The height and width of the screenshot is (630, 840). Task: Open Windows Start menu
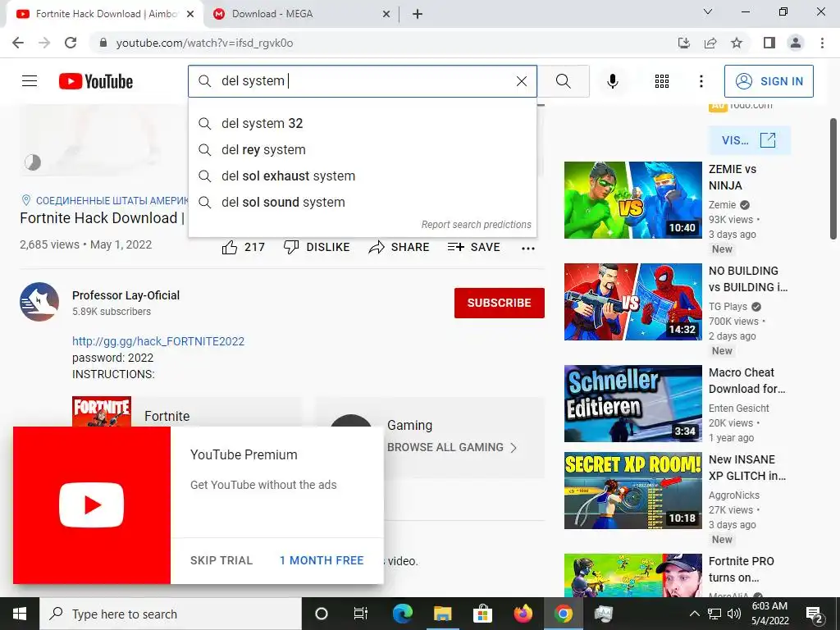(x=20, y=614)
